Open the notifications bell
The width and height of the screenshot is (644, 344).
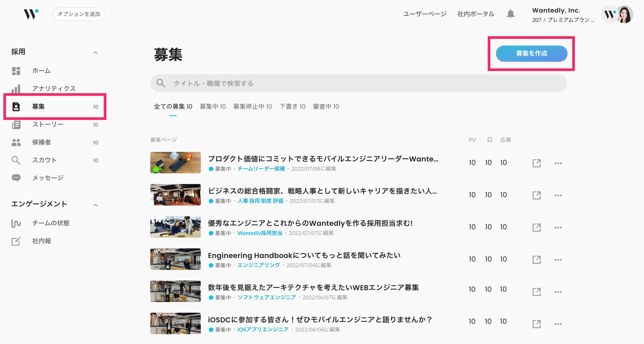tap(511, 14)
